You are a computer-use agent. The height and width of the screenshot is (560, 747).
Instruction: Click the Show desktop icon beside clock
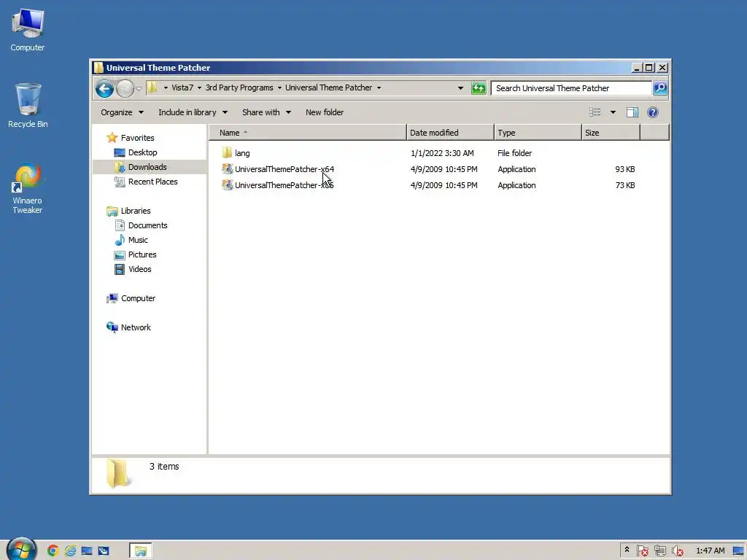(738, 551)
